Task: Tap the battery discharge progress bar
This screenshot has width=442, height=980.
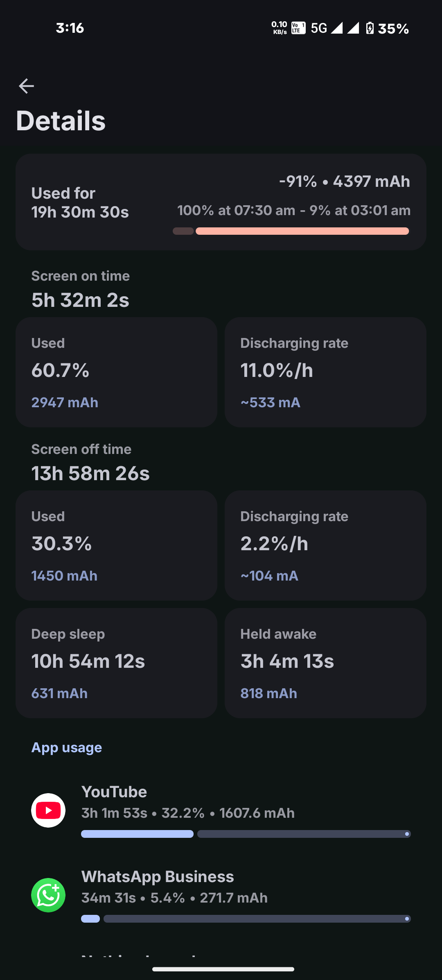Action: click(x=291, y=231)
